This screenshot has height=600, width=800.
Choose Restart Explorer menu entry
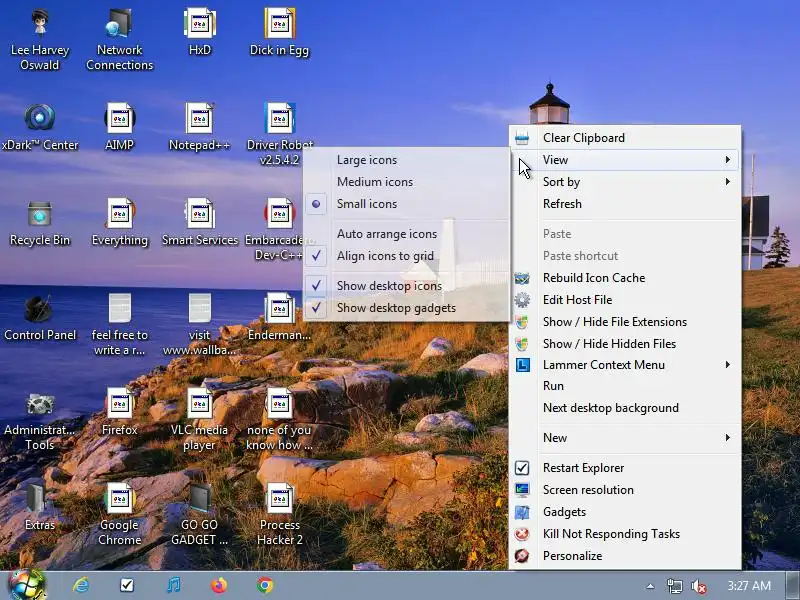(x=625, y=468)
